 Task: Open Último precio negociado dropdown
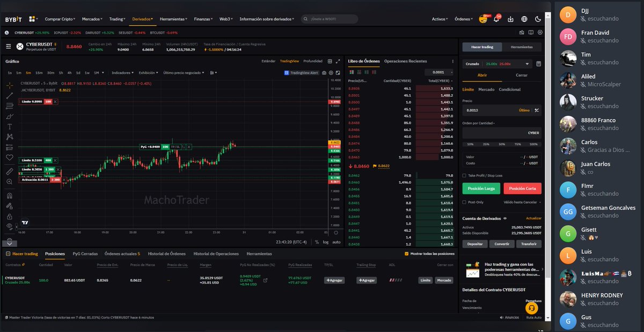184,72
